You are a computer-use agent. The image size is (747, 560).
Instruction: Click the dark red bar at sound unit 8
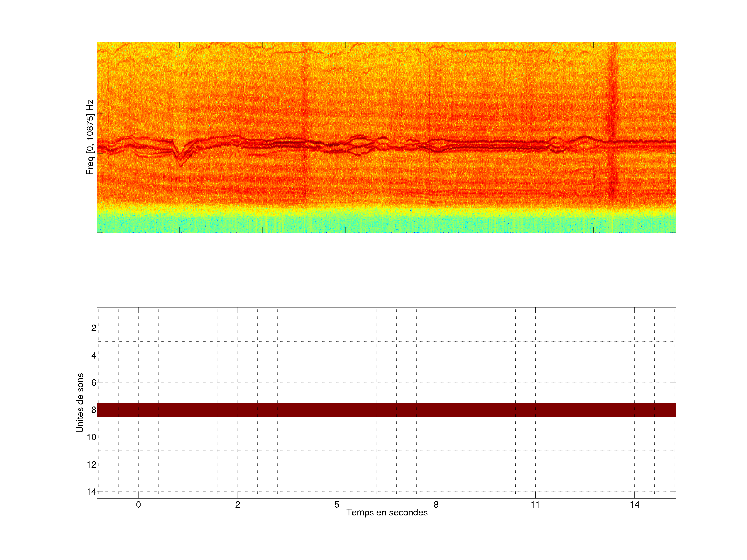pyautogui.click(x=386, y=409)
